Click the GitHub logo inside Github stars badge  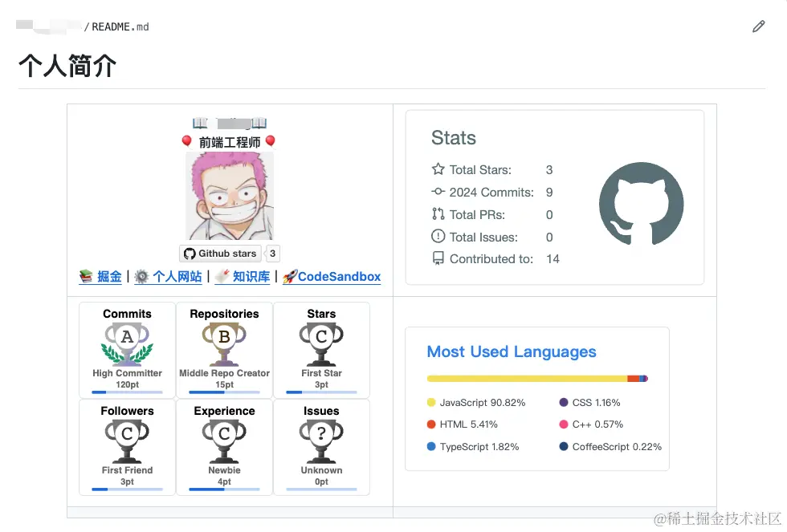click(190, 254)
